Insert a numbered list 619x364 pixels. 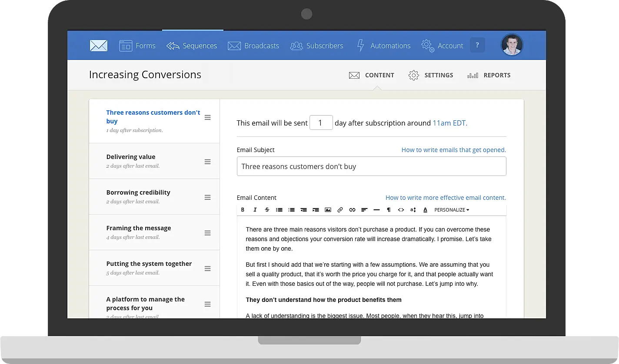pyautogui.click(x=291, y=210)
